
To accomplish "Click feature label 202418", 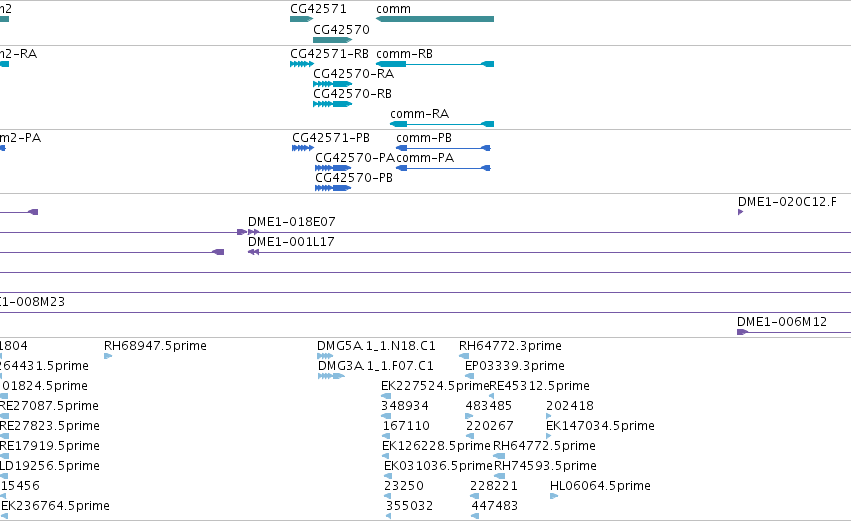I will [570, 406].
